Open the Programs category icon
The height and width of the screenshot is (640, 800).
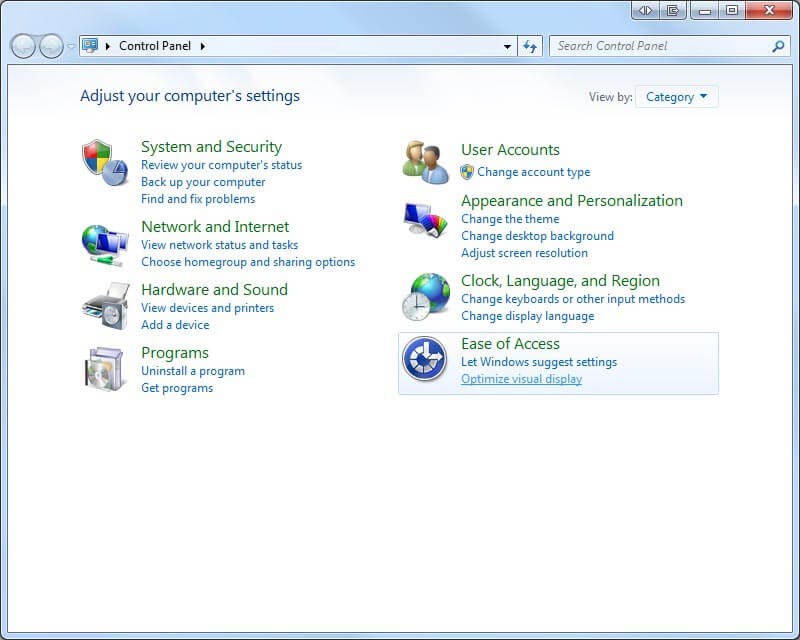[x=105, y=369]
